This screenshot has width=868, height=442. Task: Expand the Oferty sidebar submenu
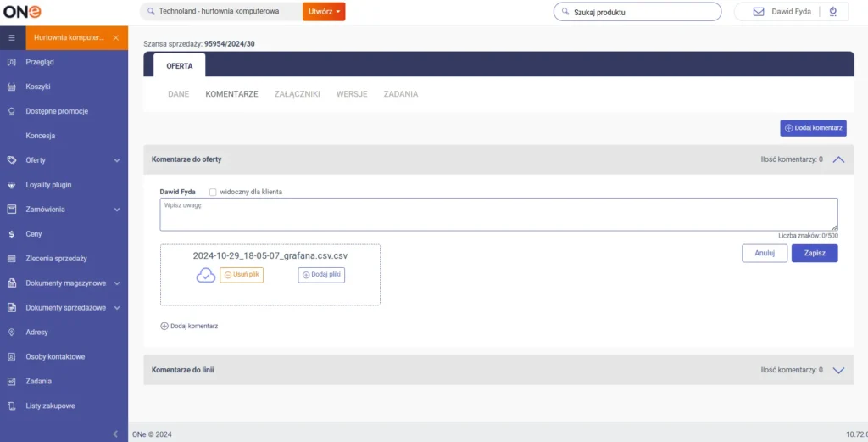pos(117,160)
